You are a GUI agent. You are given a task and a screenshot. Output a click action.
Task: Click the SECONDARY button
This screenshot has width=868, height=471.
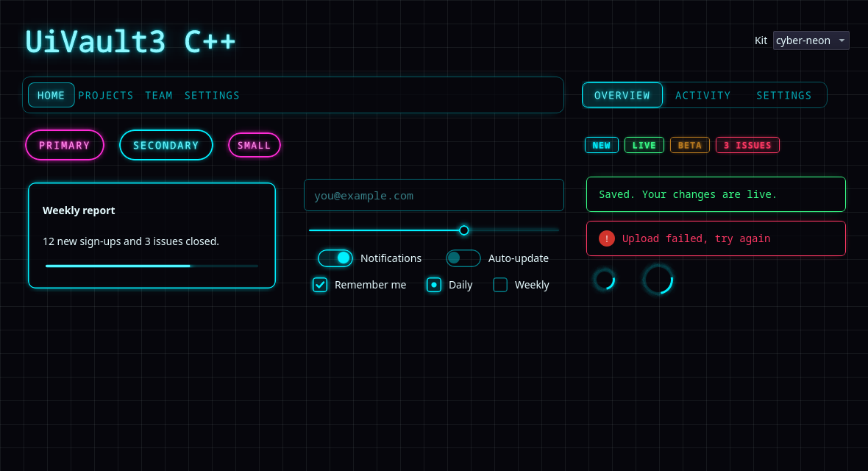pos(166,145)
